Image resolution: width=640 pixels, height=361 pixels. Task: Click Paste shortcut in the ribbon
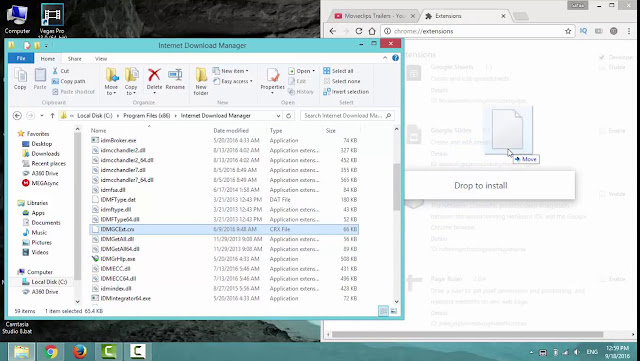(x=73, y=91)
